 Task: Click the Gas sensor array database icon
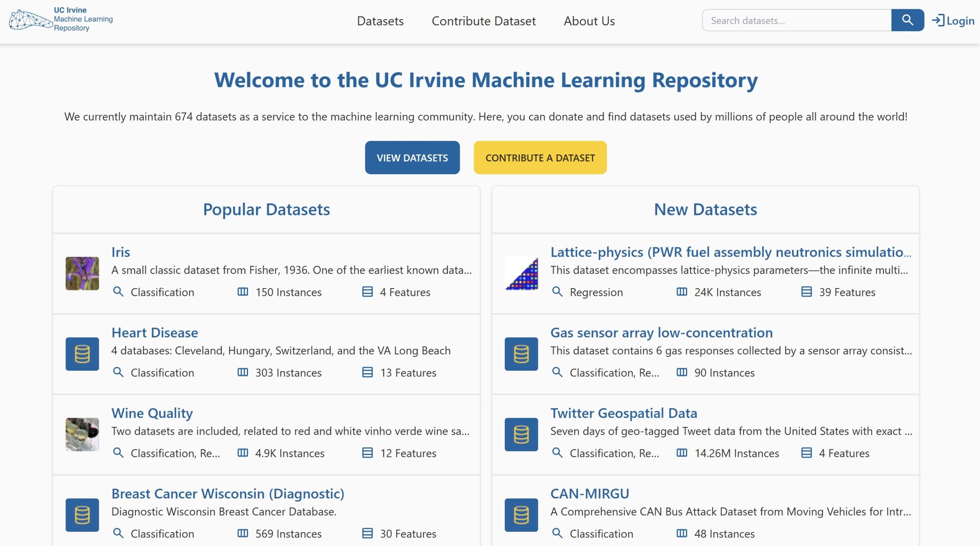coord(521,354)
